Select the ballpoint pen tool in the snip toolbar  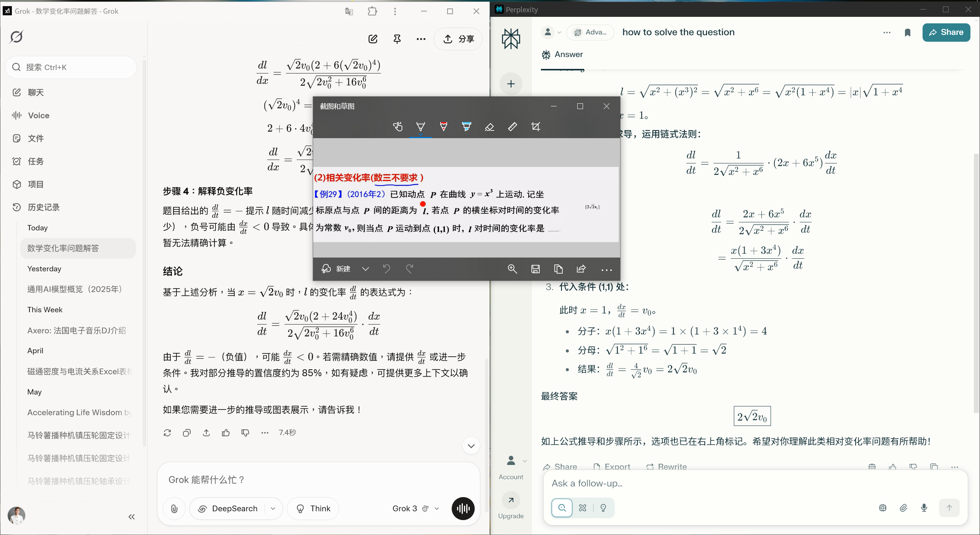pyautogui.click(x=420, y=127)
